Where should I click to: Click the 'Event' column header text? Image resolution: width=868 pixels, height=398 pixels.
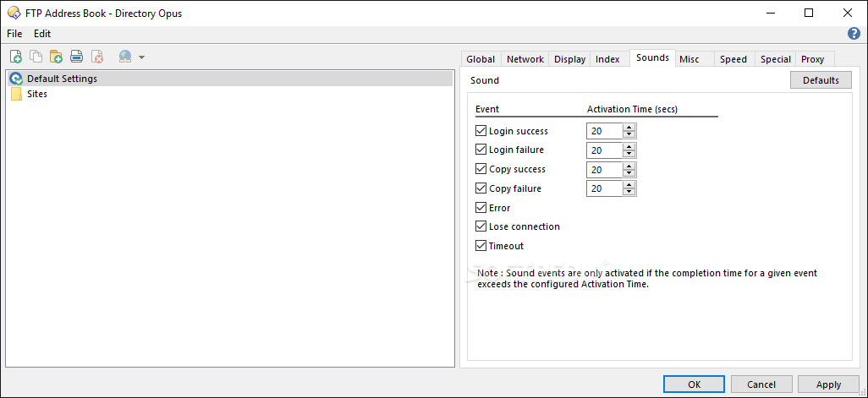pyautogui.click(x=487, y=109)
